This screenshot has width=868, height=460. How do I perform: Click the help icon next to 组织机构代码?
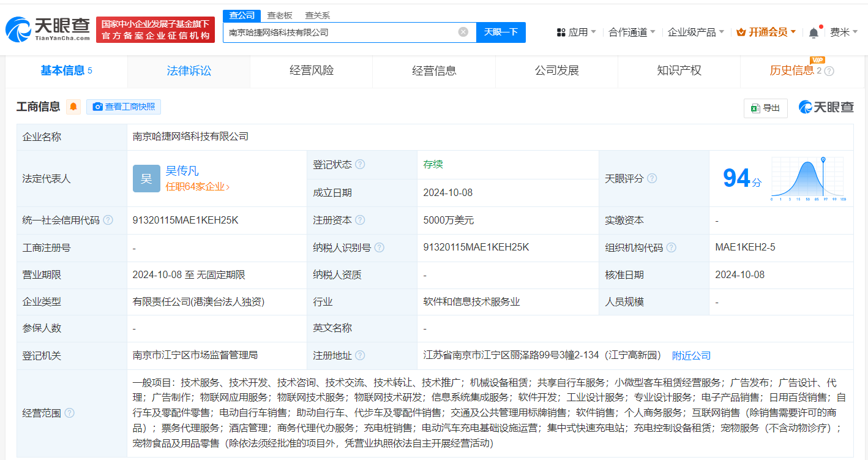672,247
